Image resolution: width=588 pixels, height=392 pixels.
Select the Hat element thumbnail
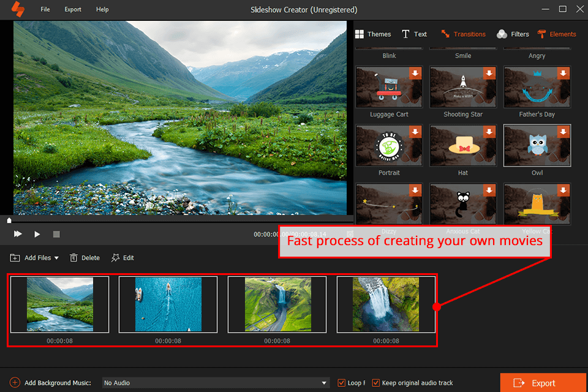pyautogui.click(x=463, y=146)
